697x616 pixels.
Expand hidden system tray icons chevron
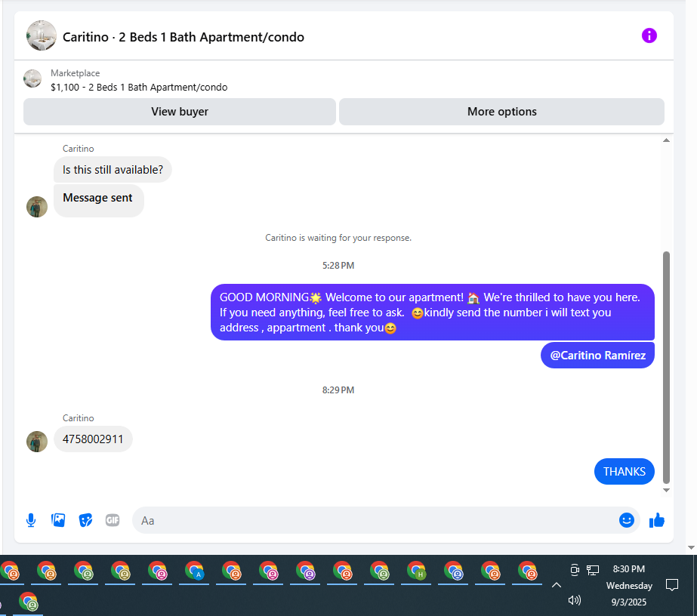click(556, 585)
